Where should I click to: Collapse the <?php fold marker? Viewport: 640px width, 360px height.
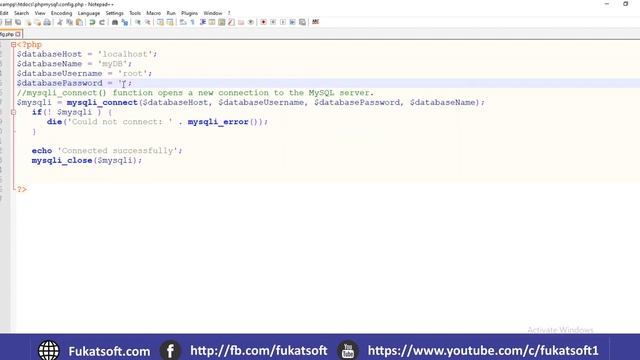[x=13, y=44]
